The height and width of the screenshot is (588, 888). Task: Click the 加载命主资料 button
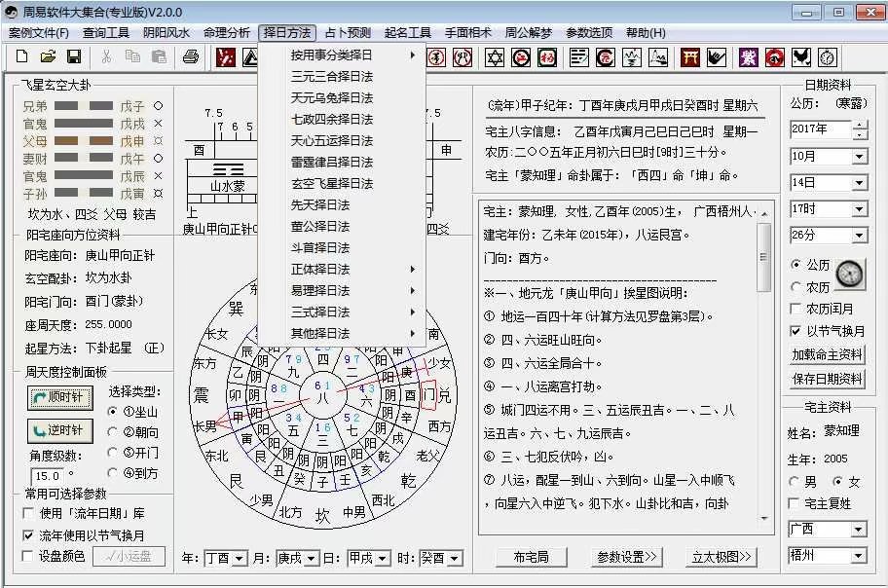[828, 354]
